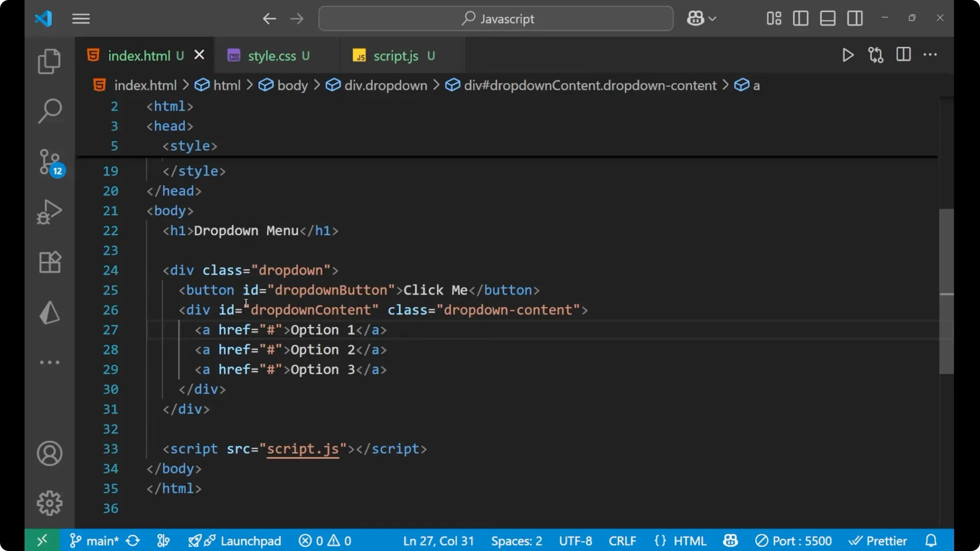Open the Extensions view
980x551 pixels.
(x=49, y=262)
